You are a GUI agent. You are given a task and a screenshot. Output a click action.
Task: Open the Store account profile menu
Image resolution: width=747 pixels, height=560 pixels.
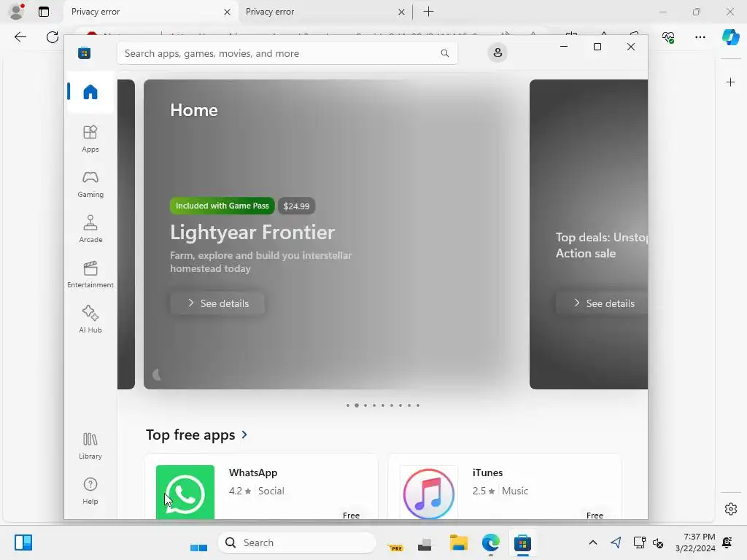498,52
